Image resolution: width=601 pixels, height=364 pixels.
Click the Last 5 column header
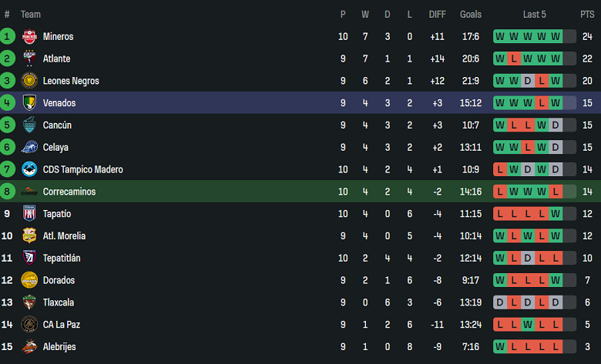535,15
